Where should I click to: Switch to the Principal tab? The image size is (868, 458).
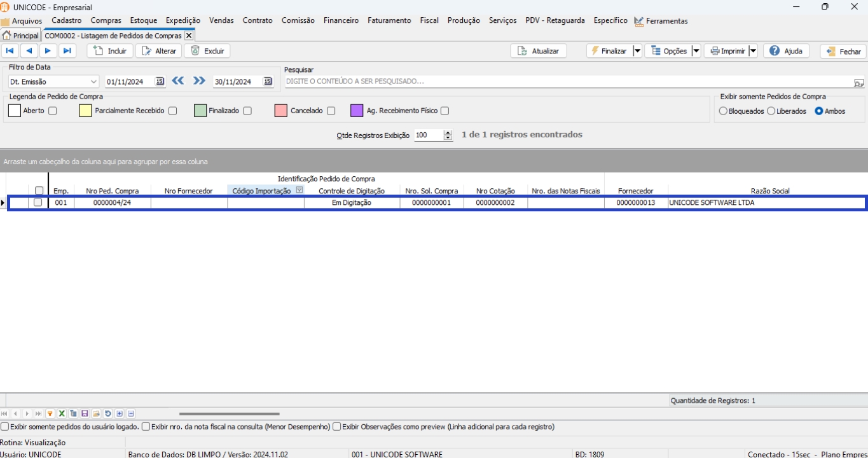[21, 36]
